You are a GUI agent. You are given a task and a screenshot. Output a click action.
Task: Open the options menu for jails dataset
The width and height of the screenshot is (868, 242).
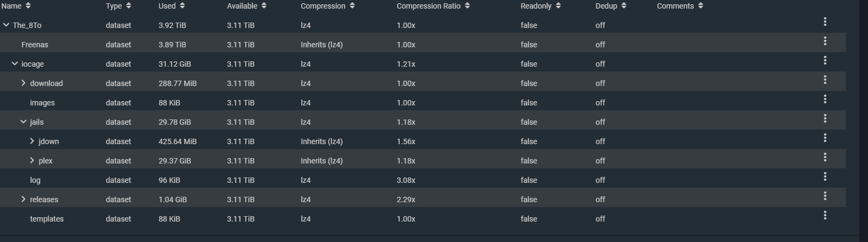coord(824,118)
